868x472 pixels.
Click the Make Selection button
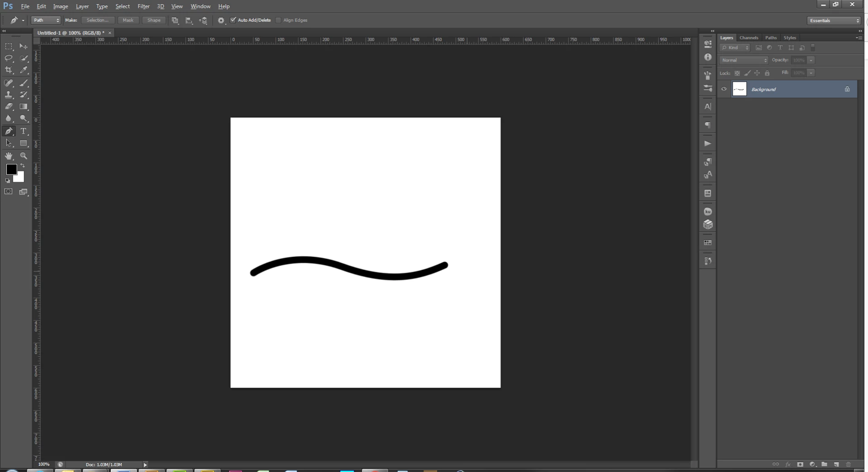(98, 20)
